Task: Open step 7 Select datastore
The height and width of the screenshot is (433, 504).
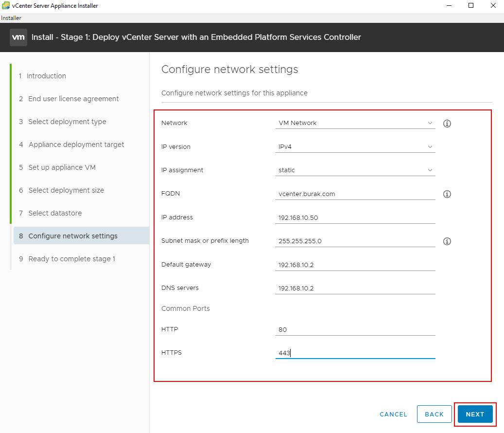Action: tap(50, 213)
